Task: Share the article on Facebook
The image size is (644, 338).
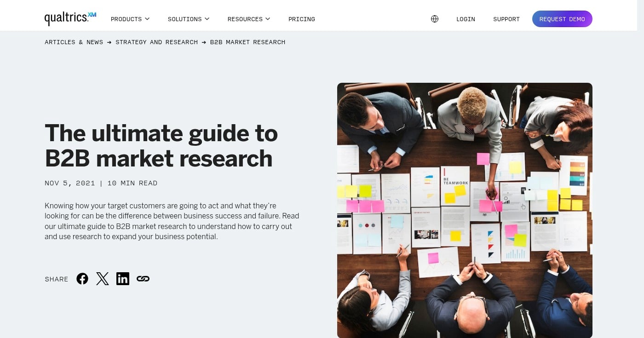Action: point(82,278)
